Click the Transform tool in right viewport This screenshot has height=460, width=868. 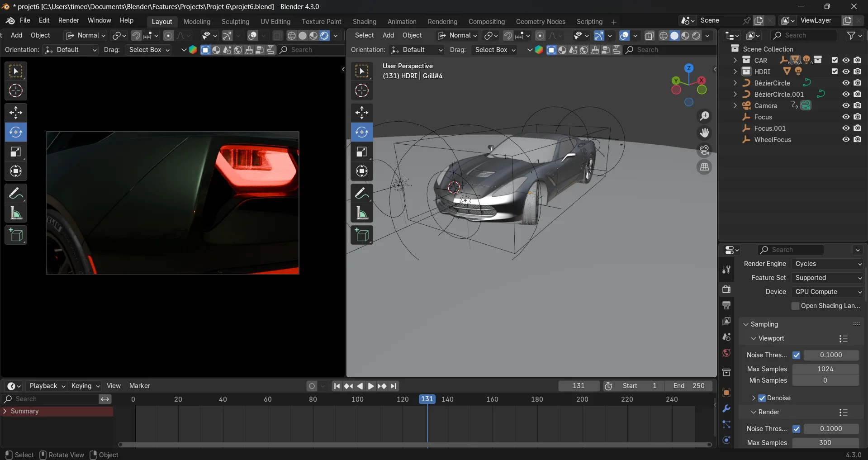point(362,171)
